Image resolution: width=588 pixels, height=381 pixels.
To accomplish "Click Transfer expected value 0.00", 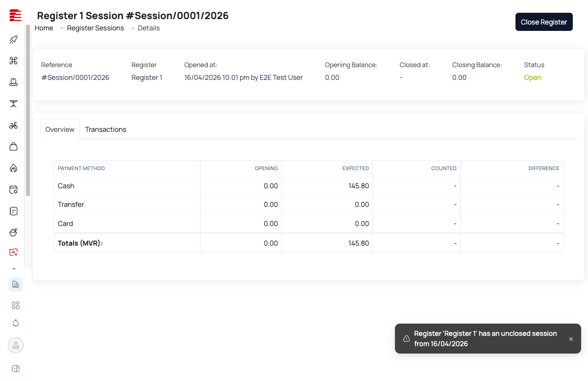I will [362, 204].
